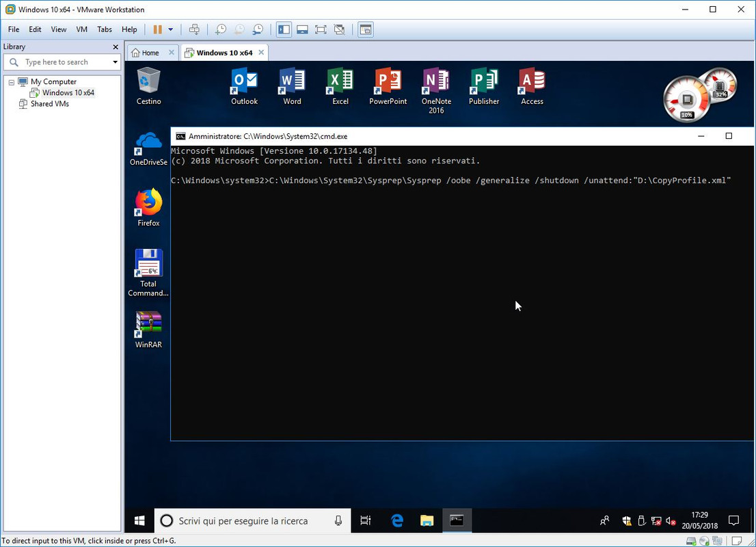
Task: Toggle the thumbnail bar view
Action: 302,29
